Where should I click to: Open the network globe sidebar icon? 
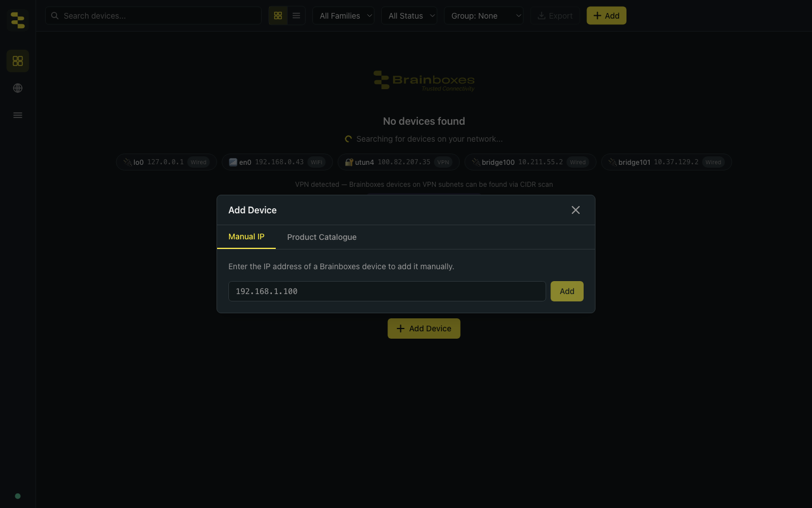click(18, 88)
